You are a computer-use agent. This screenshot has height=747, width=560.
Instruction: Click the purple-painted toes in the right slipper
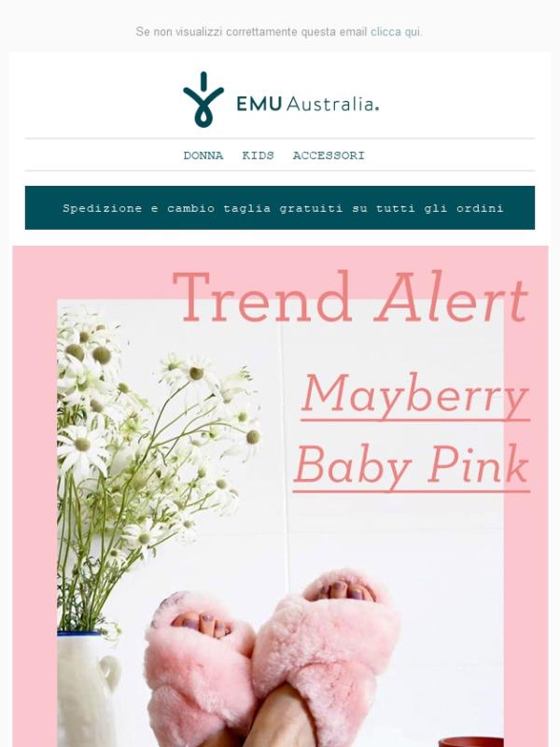point(342,592)
